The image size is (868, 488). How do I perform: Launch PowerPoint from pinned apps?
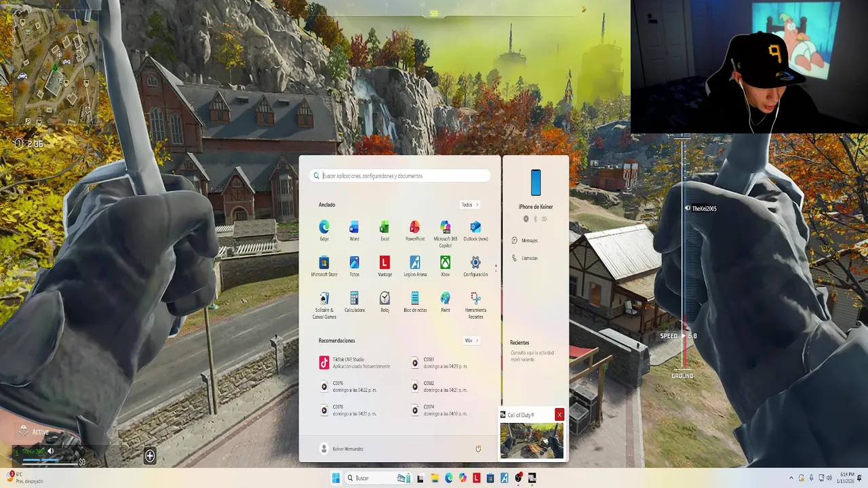(415, 230)
